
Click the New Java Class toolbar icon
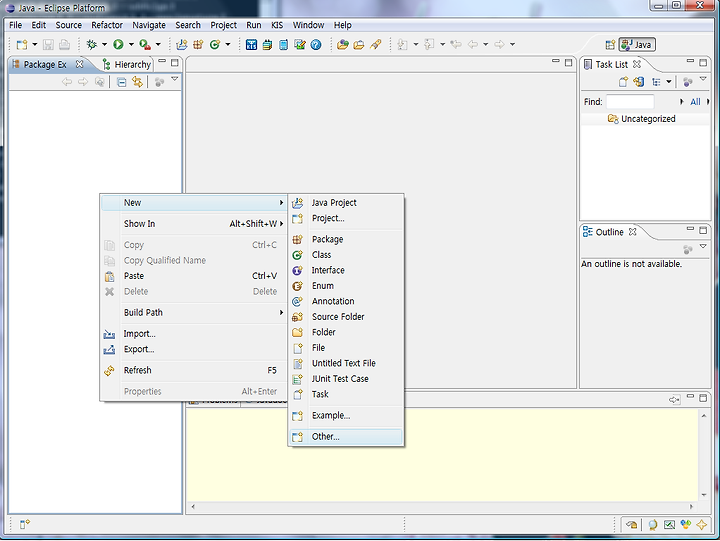(x=214, y=45)
